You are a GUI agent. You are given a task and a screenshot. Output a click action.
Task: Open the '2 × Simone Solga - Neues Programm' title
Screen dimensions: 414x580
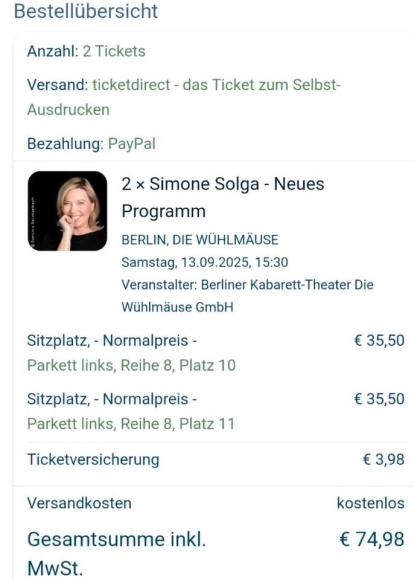(x=223, y=197)
